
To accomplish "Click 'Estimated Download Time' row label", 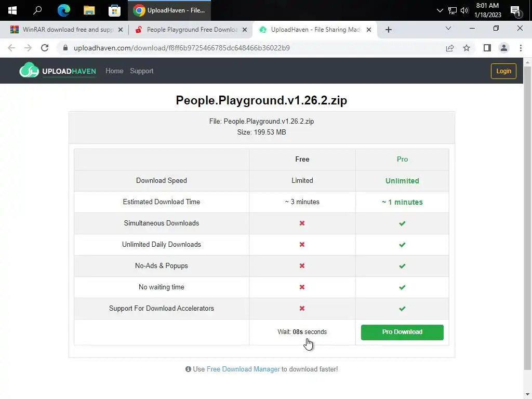I will pos(161,202).
